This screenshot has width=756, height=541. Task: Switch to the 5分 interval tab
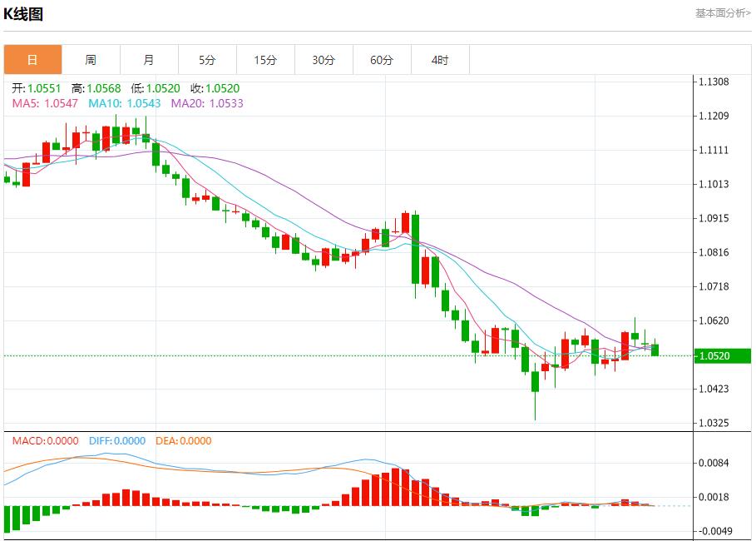tap(207, 60)
